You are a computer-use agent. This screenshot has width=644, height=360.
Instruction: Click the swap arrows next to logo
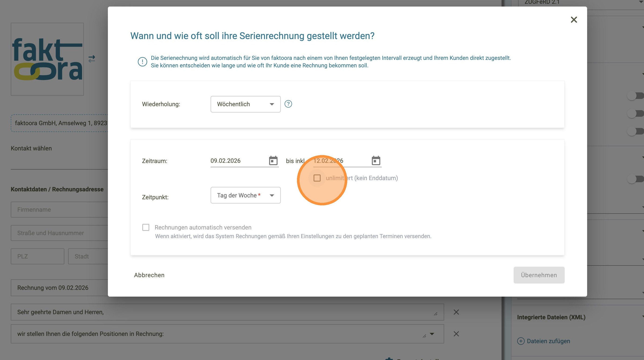coord(92,59)
